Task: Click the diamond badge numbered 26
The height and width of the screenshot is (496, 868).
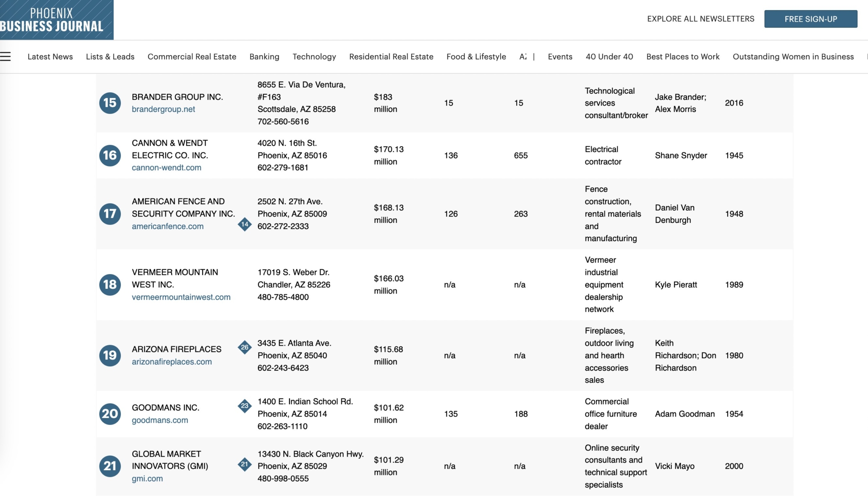Action: [245, 348]
